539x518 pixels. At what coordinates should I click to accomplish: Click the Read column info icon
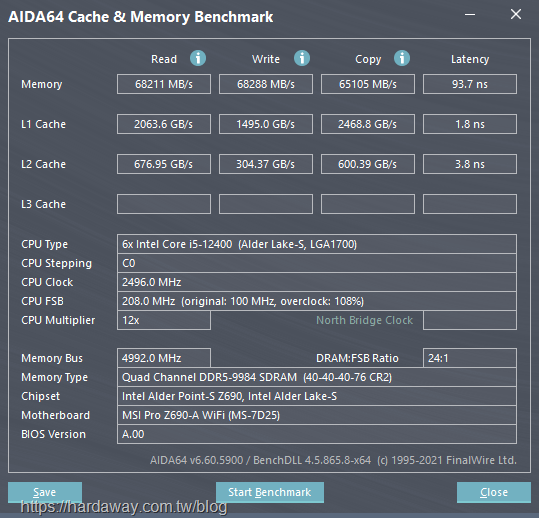tap(198, 58)
